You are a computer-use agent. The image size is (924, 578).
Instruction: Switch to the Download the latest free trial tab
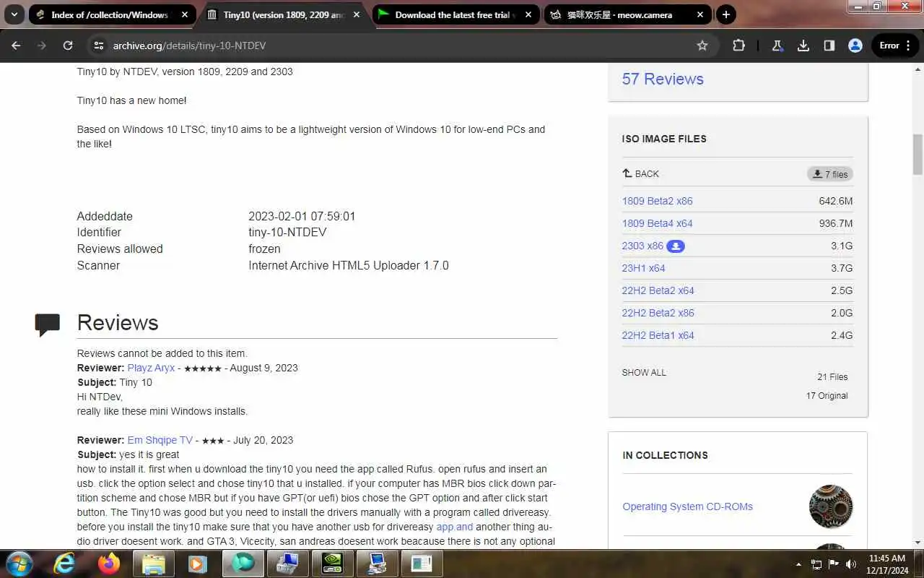click(x=456, y=14)
